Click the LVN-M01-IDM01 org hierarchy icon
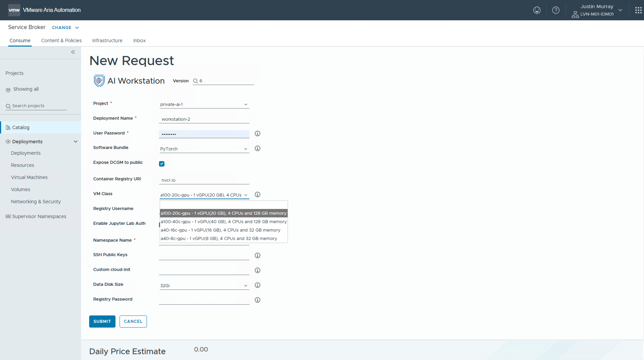The height and width of the screenshot is (360, 644). 575,14
